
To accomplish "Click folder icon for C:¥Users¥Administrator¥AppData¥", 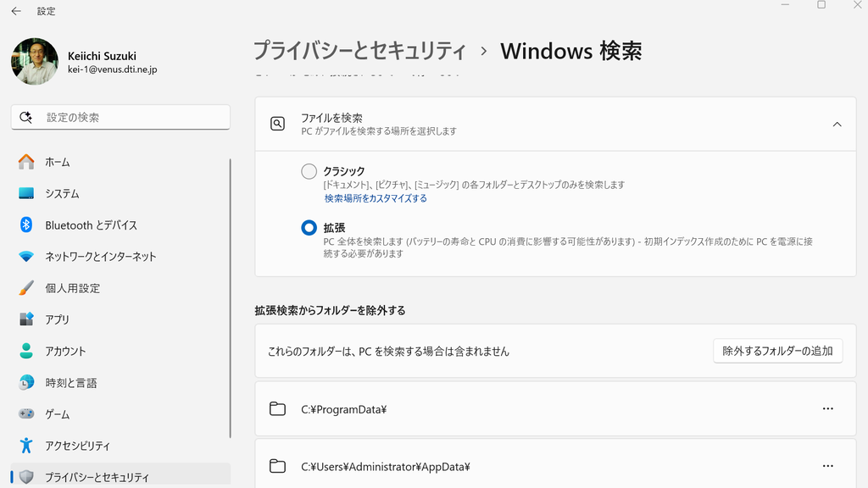I will coord(277,467).
